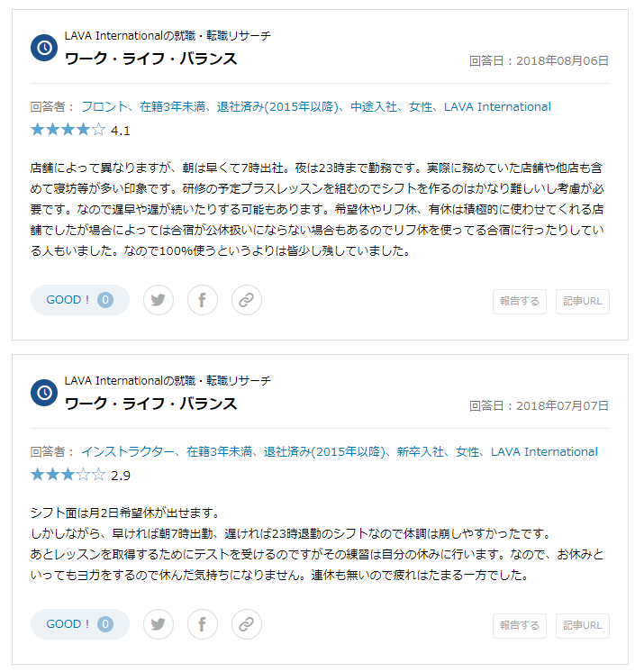Open 記事URL for the first review
The width and height of the screenshot is (635, 672).
point(582,302)
